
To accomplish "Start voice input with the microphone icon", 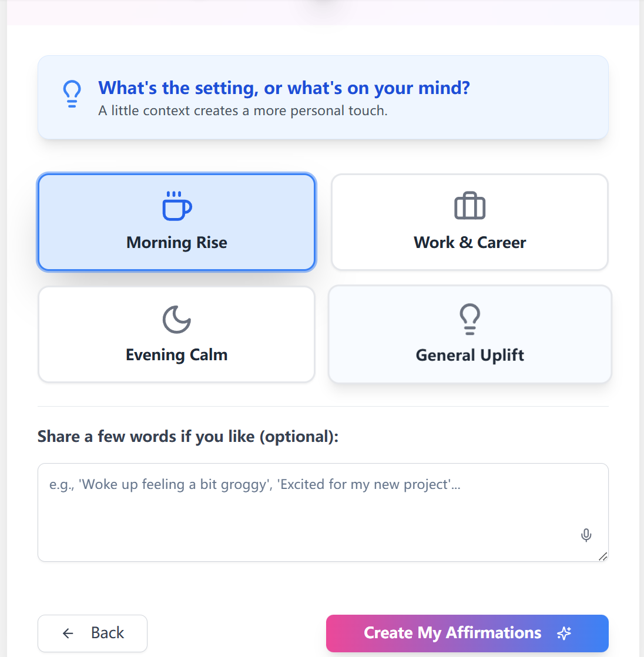I will click(x=586, y=535).
